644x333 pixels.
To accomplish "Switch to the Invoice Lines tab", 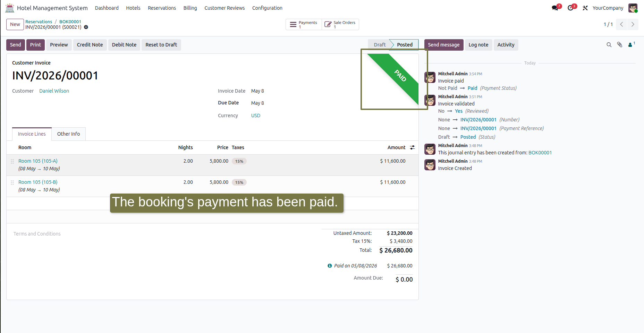I will click(32, 134).
